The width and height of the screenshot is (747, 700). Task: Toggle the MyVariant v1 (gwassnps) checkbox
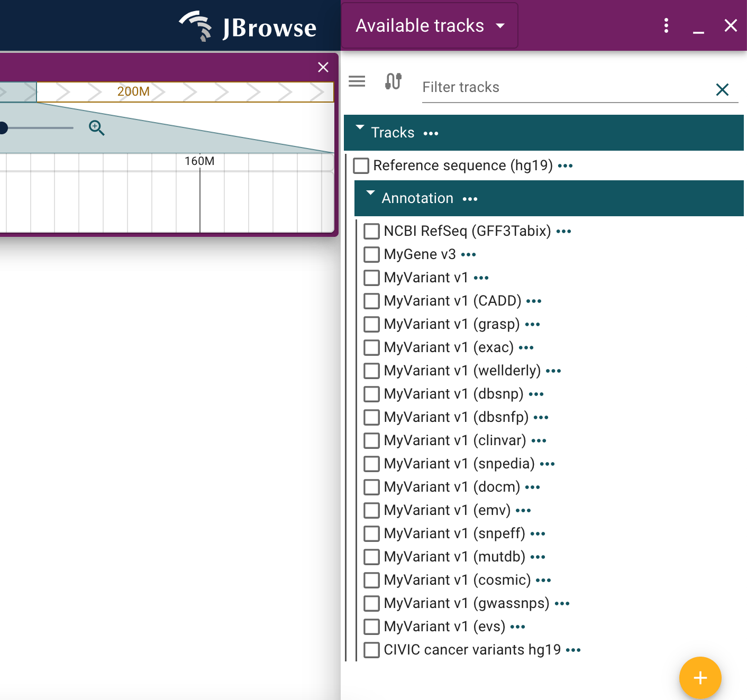pos(372,603)
